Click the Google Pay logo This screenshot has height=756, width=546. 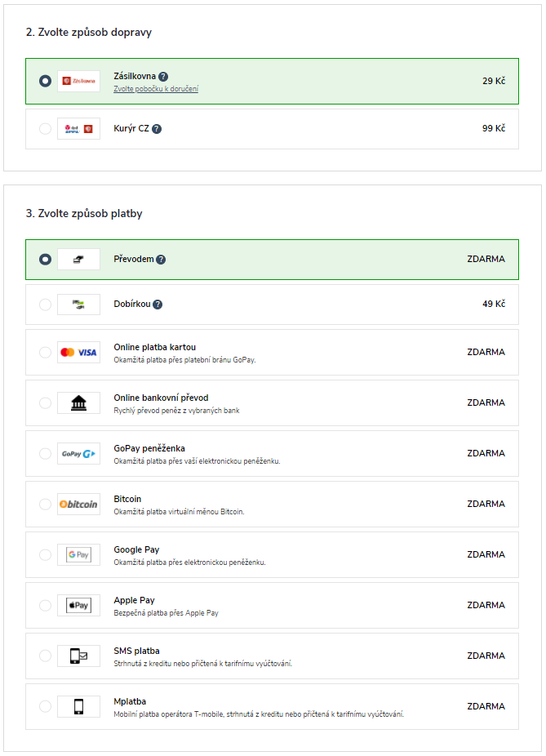[78, 555]
